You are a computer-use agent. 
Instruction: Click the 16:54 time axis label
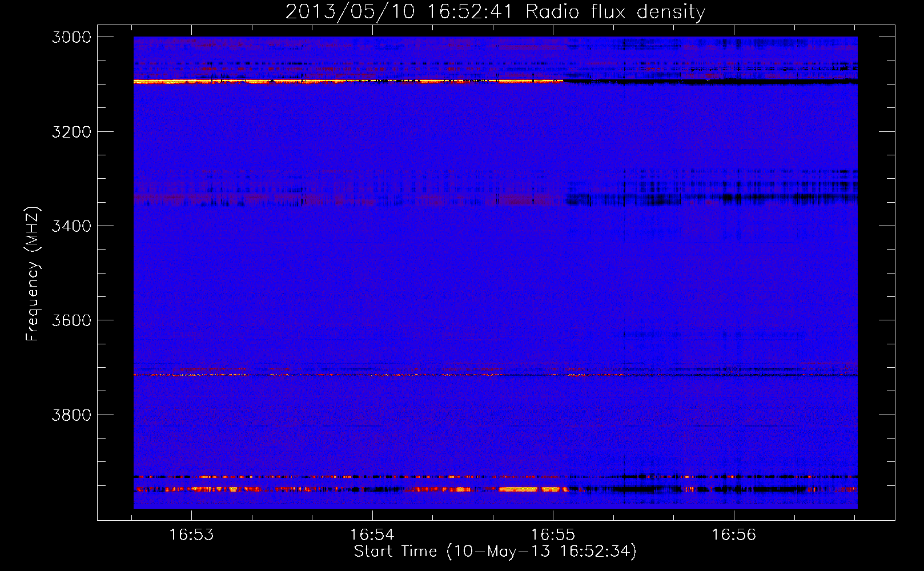coord(372,534)
